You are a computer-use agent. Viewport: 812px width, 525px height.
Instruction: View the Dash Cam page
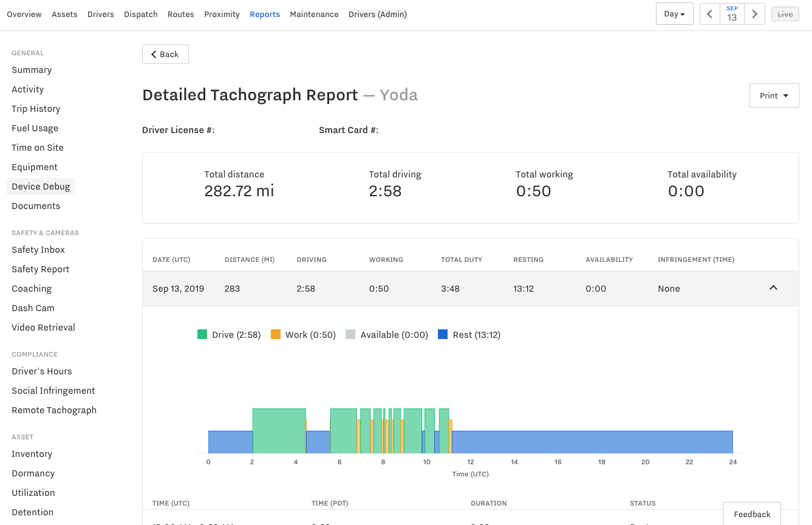[x=33, y=307]
